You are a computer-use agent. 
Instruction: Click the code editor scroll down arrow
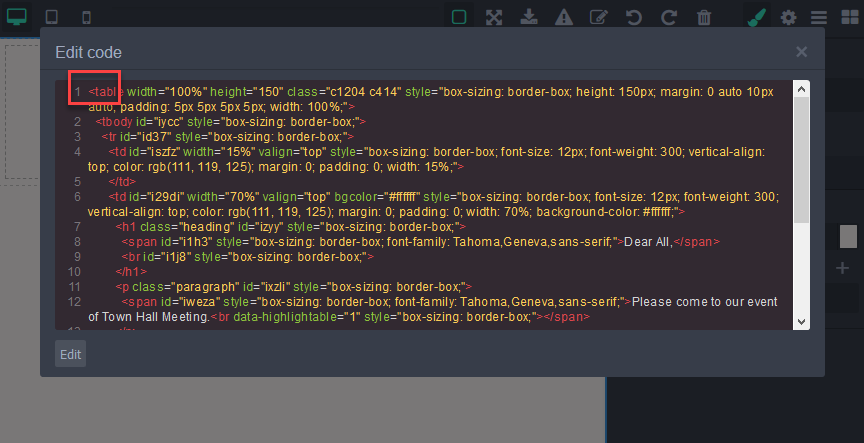click(801, 322)
